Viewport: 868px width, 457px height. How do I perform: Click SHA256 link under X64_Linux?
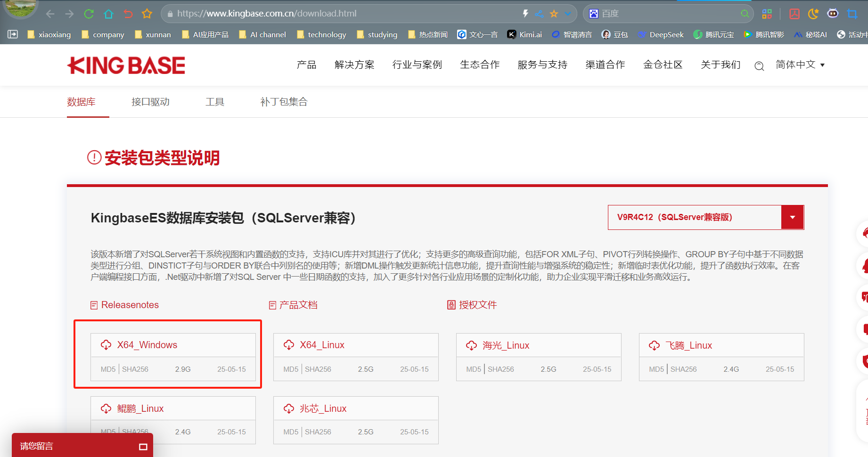(318, 369)
